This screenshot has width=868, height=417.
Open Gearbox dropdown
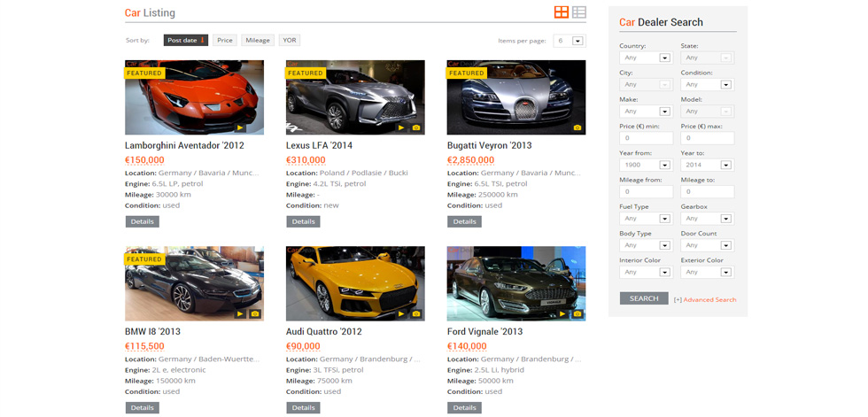coord(708,219)
